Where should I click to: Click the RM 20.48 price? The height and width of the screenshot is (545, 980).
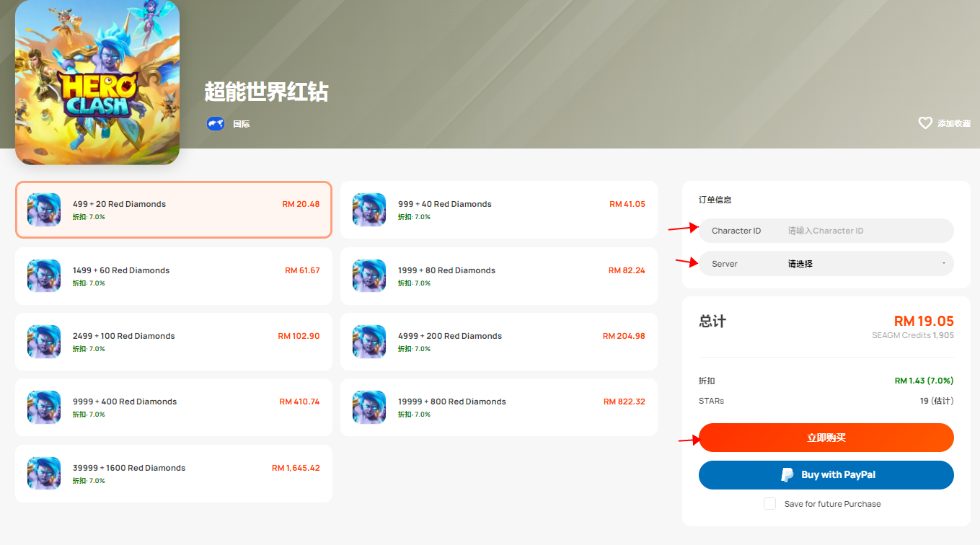pyautogui.click(x=301, y=204)
